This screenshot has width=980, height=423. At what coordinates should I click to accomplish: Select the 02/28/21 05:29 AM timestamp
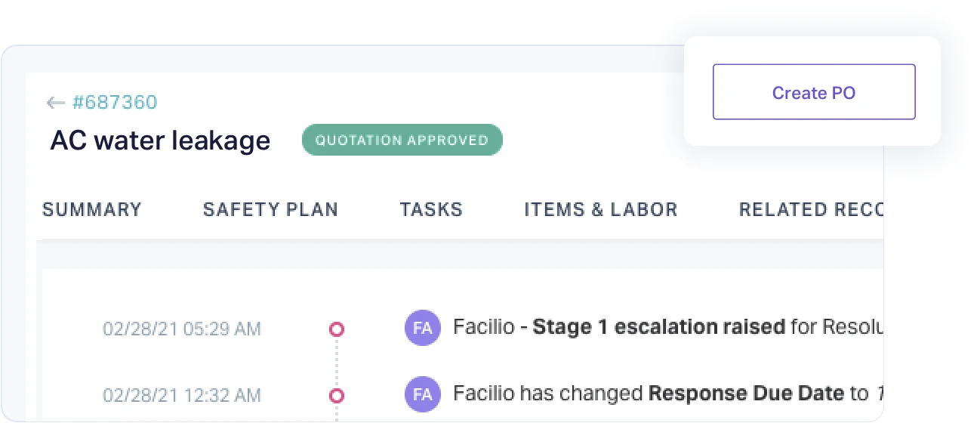pos(182,329)
